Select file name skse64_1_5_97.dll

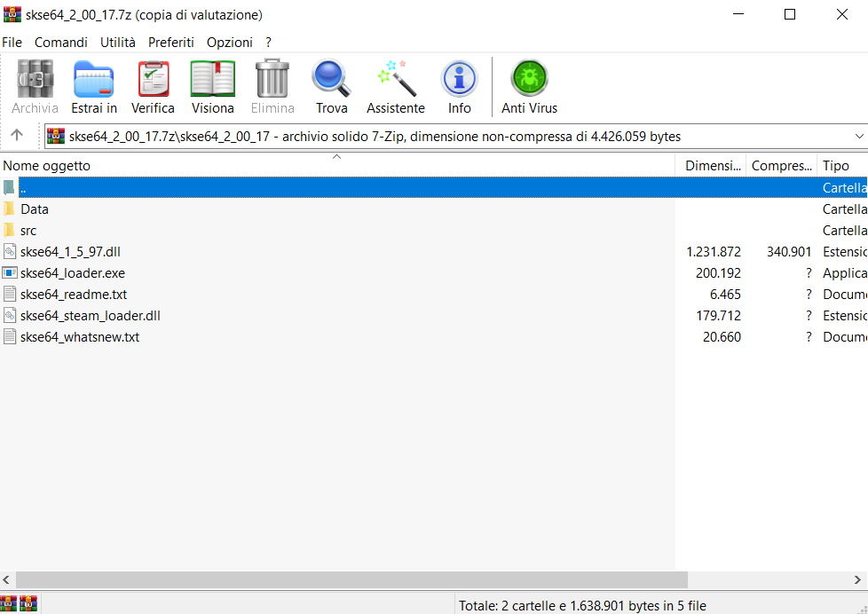(x=70, y=252)
